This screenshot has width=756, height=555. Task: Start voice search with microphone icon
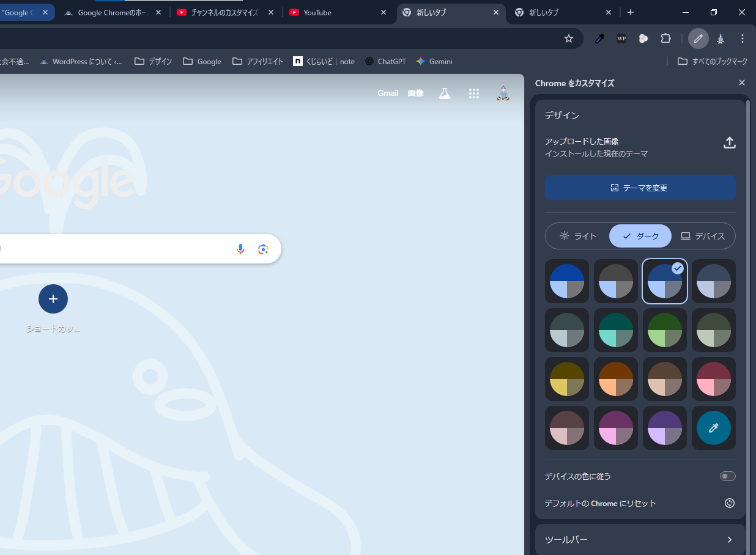click(x=240, y=249)
